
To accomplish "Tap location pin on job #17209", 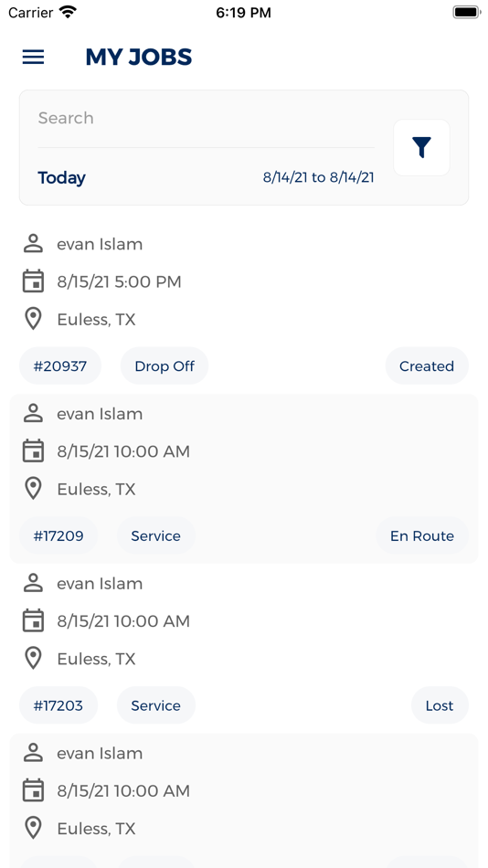I will tap(33, 490).
